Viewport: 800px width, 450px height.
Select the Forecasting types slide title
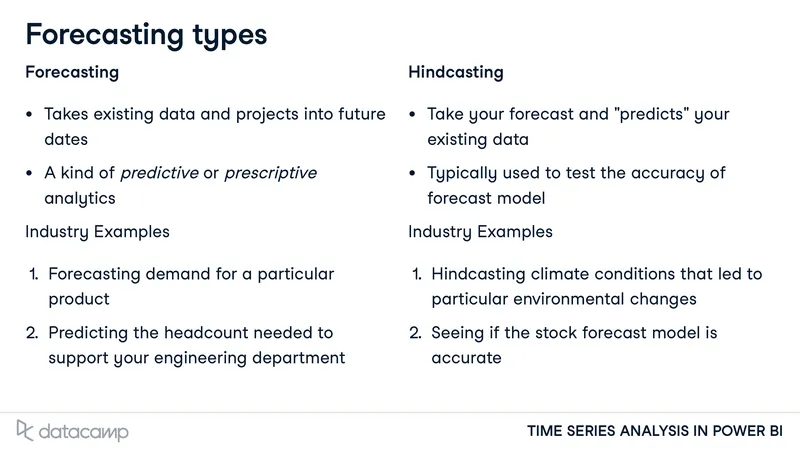click(x=146, y=35)
